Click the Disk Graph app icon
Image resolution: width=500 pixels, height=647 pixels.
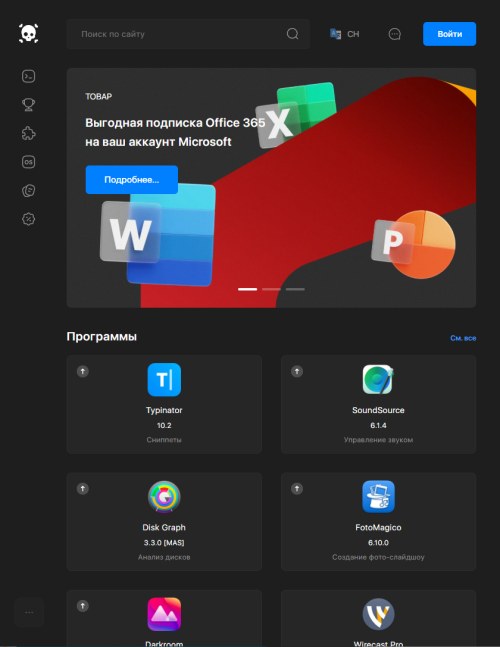[164, 497]
